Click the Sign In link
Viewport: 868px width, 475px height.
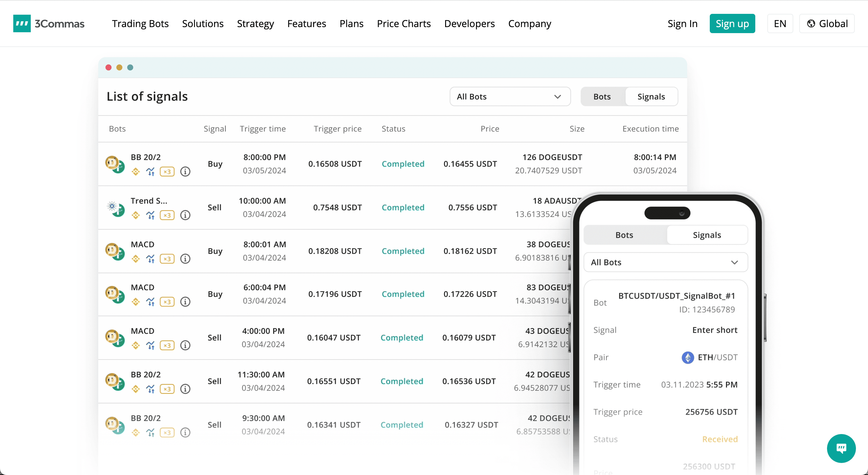click(682, 23)
